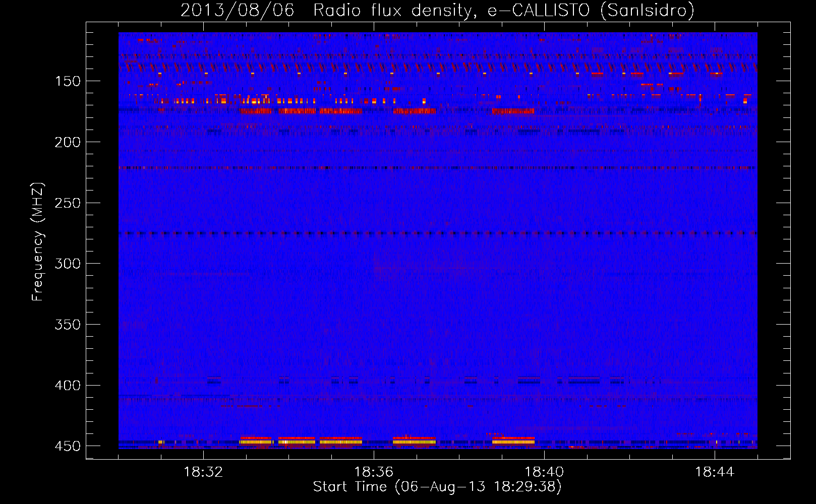
Task: Click the 150 frequency tick label
Action: click(68, 82)
